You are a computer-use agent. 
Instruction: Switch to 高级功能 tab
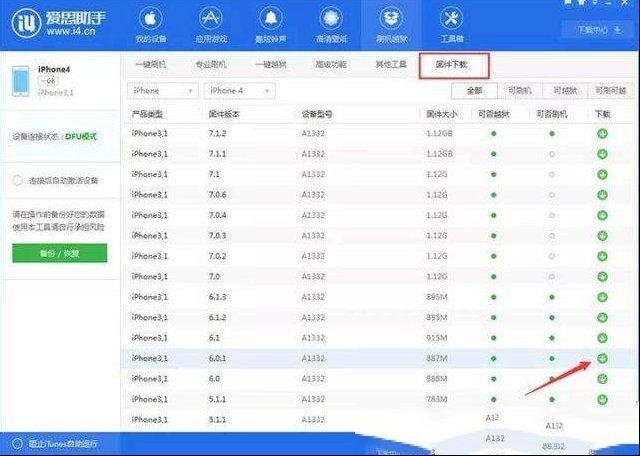click(331, 65)
